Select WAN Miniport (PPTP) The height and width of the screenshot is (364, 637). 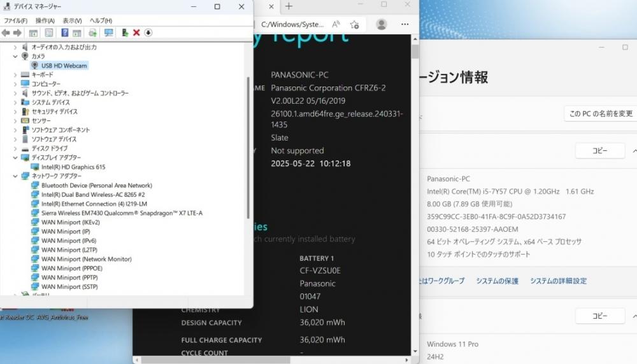coord(69,277)
